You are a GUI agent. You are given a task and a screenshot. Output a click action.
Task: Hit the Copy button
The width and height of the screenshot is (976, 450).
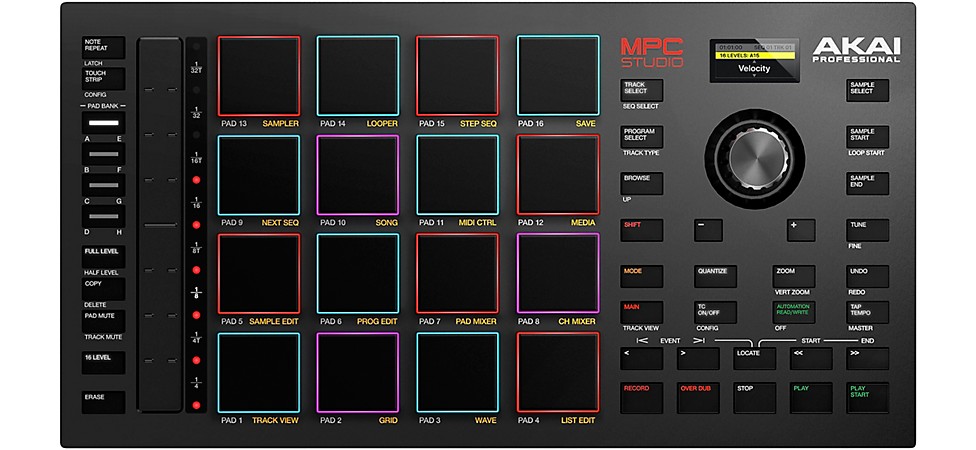point(103,289)
